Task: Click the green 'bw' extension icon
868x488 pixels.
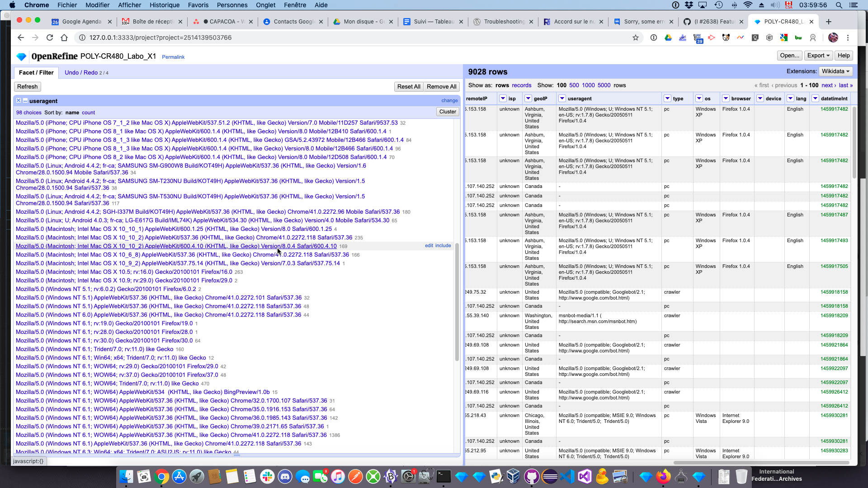Action: [798, 38]
